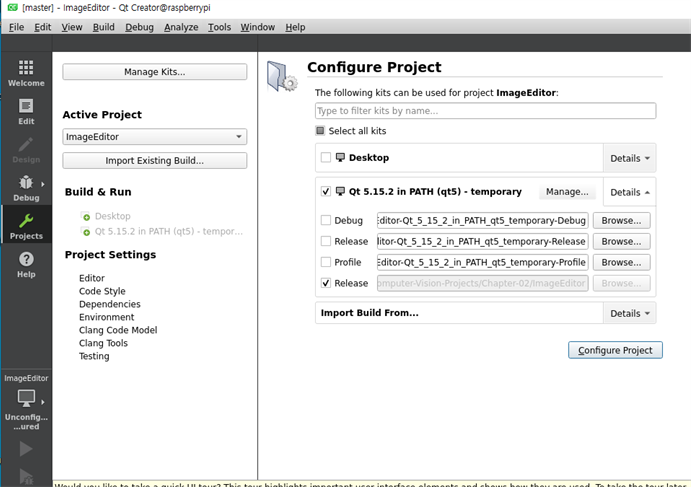Collapse Details for Qt 5.15.2 kit
691x487 pixels.
(629, 192)
